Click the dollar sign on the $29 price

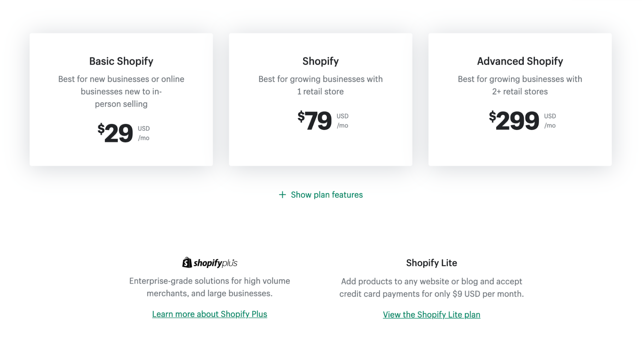(x=102, y=129)
